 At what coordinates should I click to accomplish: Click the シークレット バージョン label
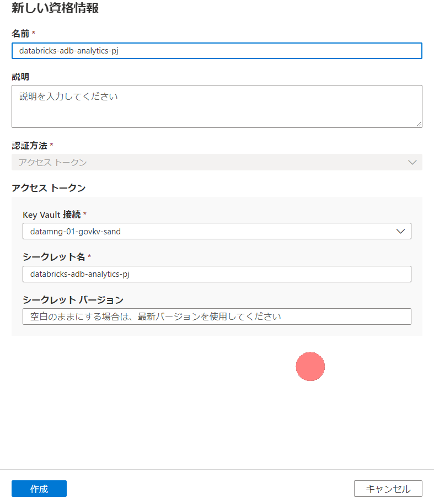click(73, 300)
